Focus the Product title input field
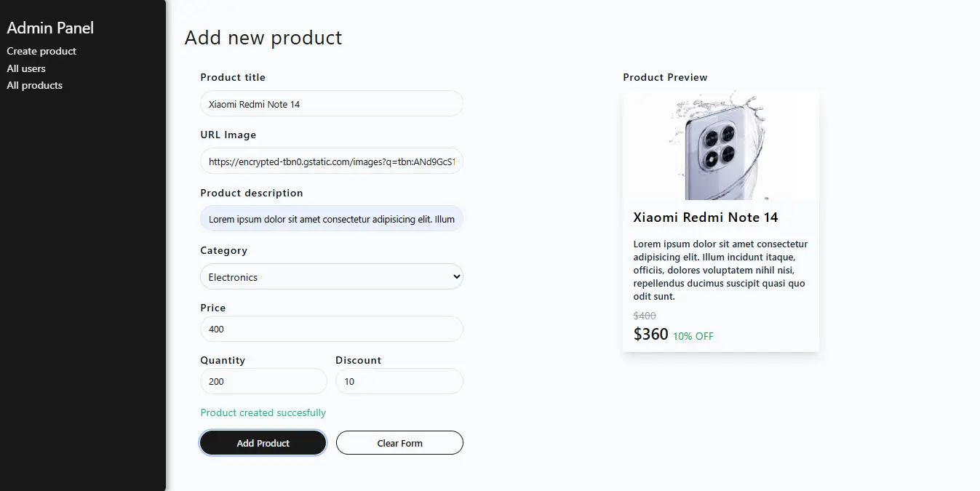Screen dimensions: 980x491 (331, 104)
